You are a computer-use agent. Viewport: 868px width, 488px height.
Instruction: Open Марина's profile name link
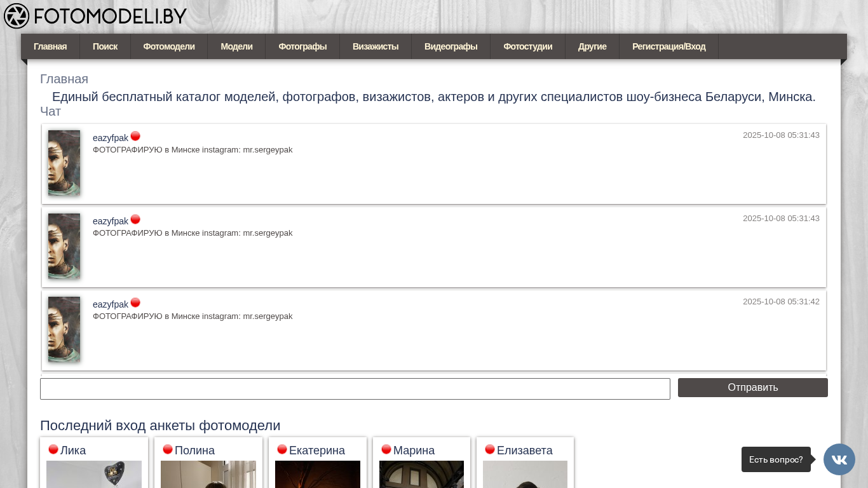tap(414, 451)
